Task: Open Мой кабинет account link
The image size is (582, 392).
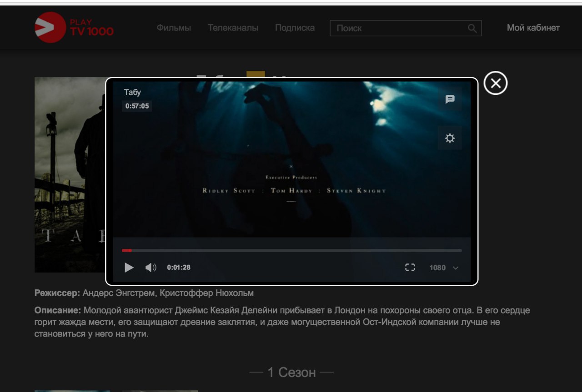Action: tap(533, 28)
